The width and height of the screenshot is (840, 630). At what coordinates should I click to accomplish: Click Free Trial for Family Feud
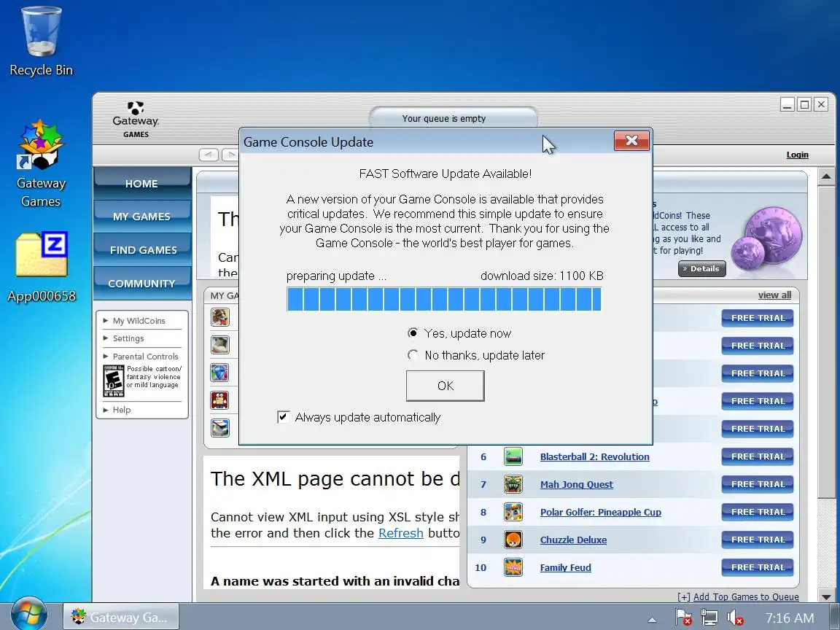tap(758, 567)
